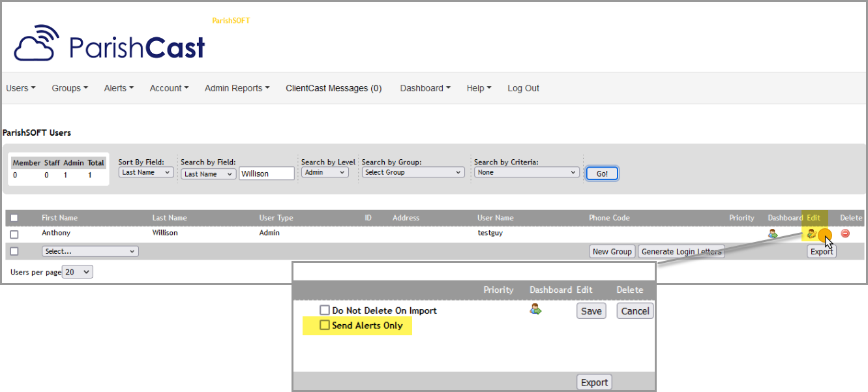Viewport: 868px width, 392px height.
Task: Enable the Send Alerts Only checkbox
Action: click(x=325, y=325)
